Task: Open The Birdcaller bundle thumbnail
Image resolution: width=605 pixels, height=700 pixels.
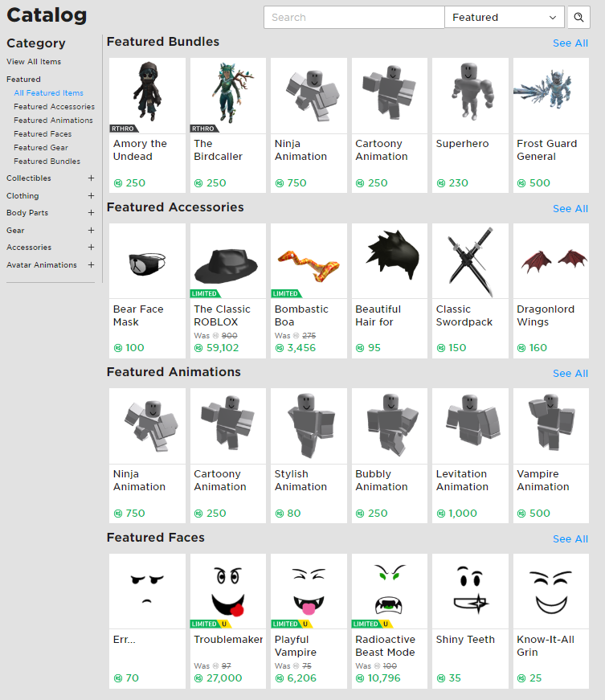Action: [x=228, y=96]
